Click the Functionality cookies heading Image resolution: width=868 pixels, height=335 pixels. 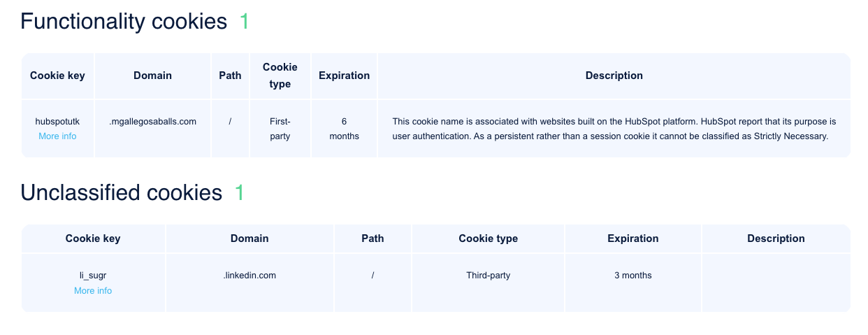click(x=124, y=22)
